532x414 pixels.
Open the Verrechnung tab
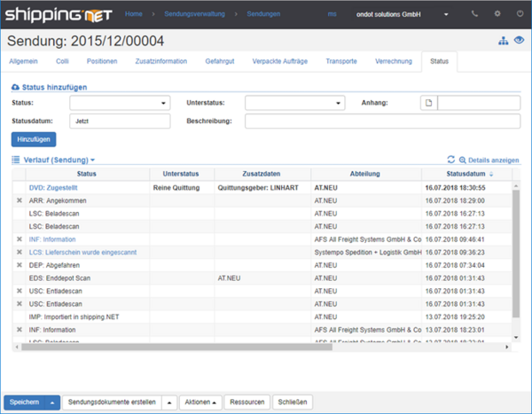[x=393, y=61]
